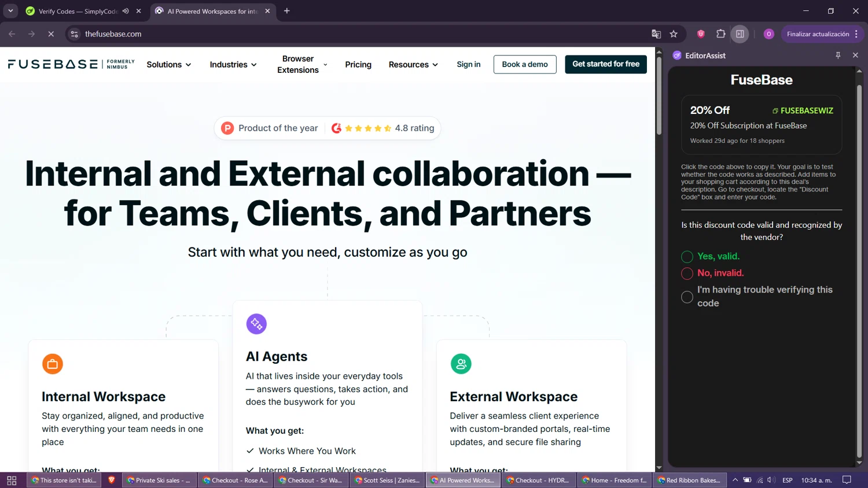Switch to 'Private Ski sales' taskbar window
868x488 pixels.
(x=159, y=480)
